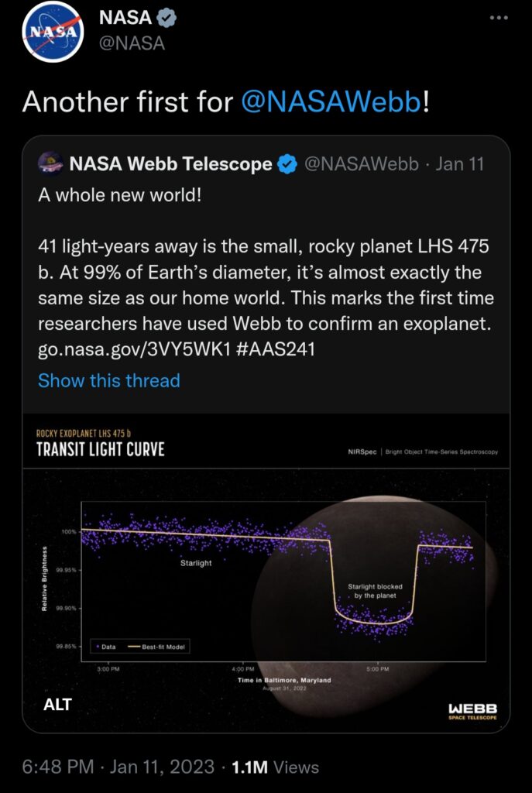Open the Transit Light Curve image
This screenshot has width=532, height=793.
pos(266,573)
